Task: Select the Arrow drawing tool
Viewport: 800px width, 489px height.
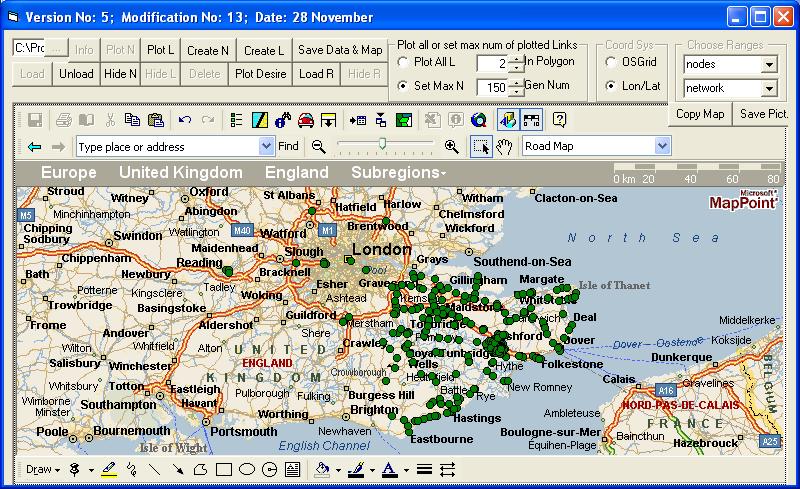Action: 177,470
